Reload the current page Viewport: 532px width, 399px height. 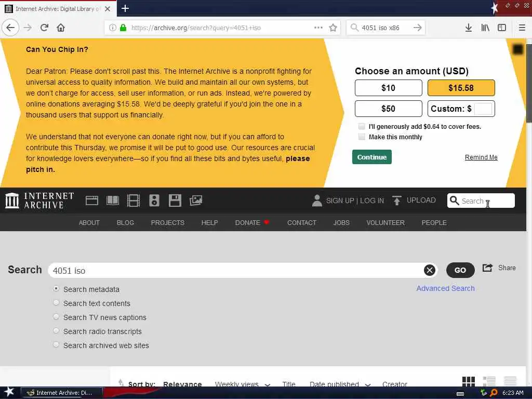[x=44, y=28]
